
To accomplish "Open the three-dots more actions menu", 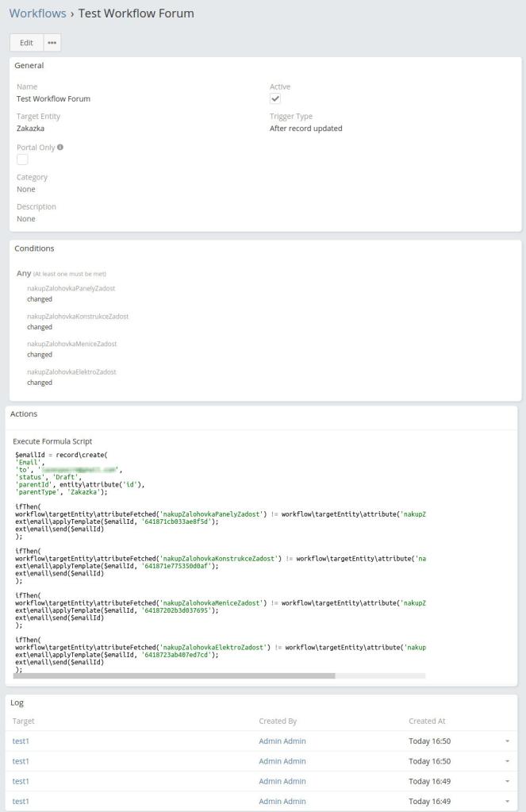I will 52,43.
